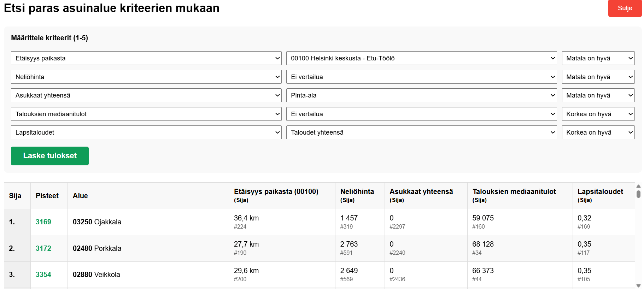
Task: Click Ojakkala's Lapsitaloudet value 0,32
Action: point(584,218)
